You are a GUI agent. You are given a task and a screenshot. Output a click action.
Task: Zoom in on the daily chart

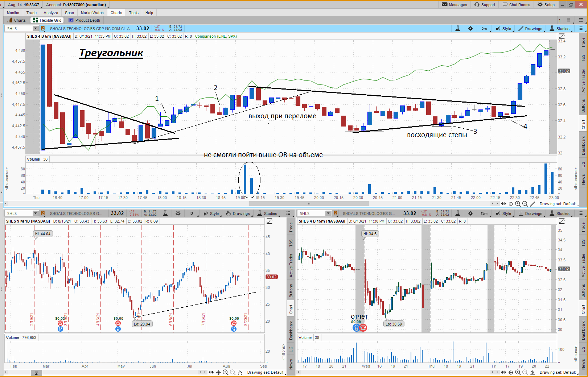pyautogui.click(x=226, y=372)
